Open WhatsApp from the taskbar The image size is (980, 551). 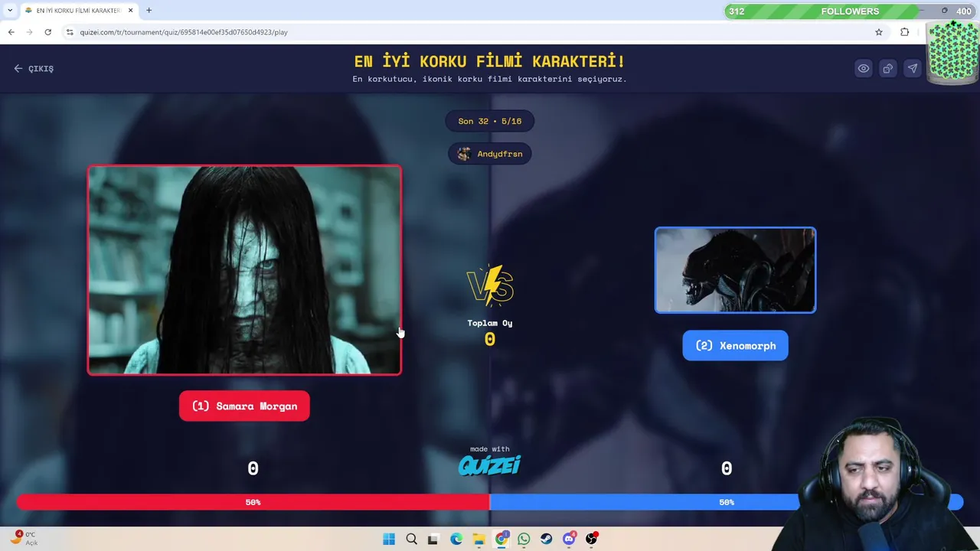(x=524, y=539)
